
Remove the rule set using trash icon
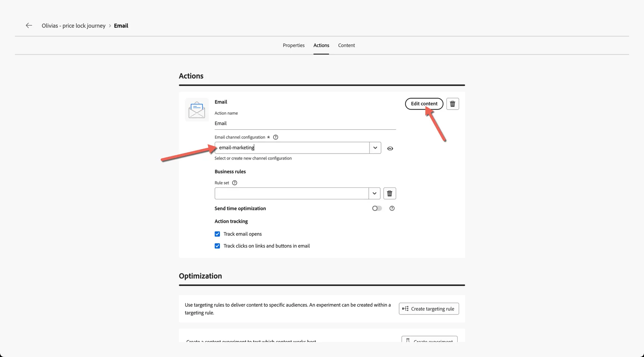pos(389,193)
